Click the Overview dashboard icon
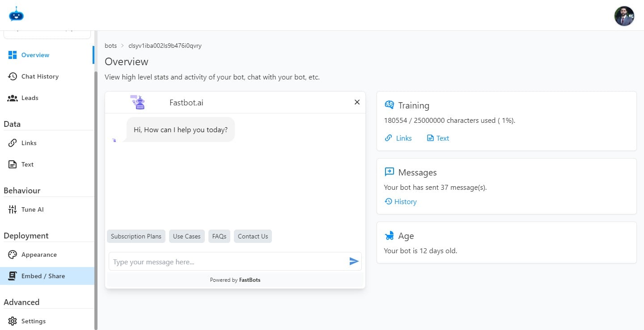Screen dimensions: 644x330 tap(13, 55)
